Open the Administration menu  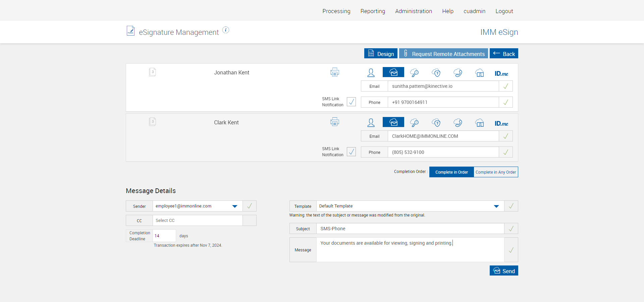pyautogui.click(x=413, y=11)
